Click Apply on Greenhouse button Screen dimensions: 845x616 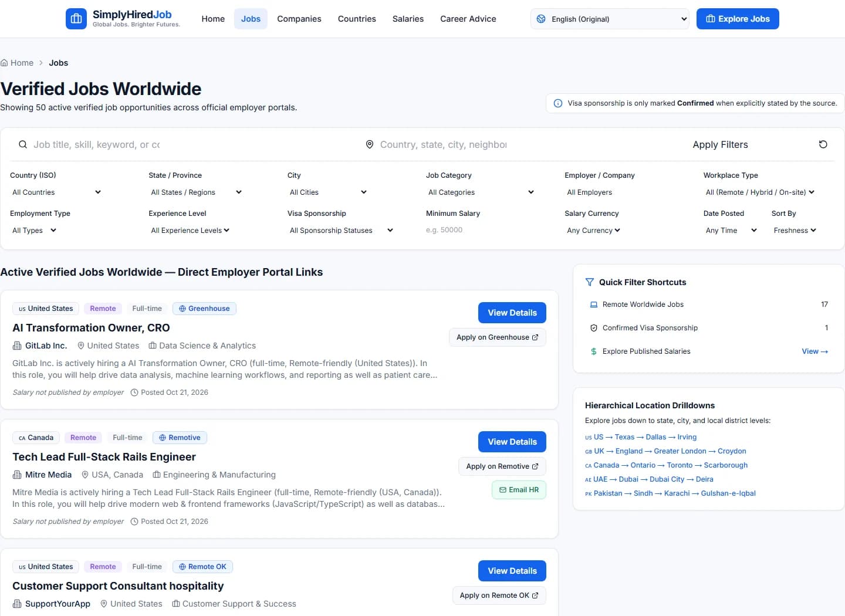coord(498,337)
